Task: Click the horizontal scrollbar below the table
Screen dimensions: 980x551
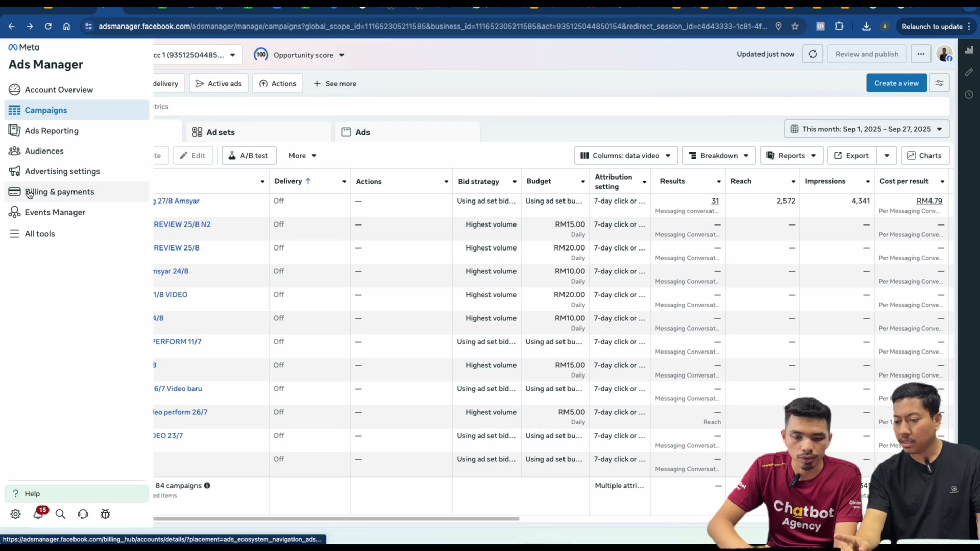Action: pyautogui.click(x=336, y=519)
